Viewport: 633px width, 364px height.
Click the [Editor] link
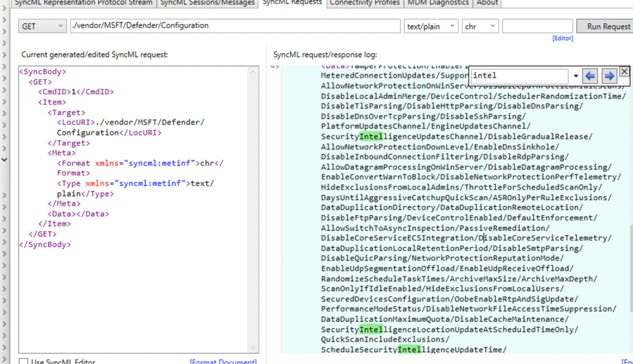coord(563,38)
